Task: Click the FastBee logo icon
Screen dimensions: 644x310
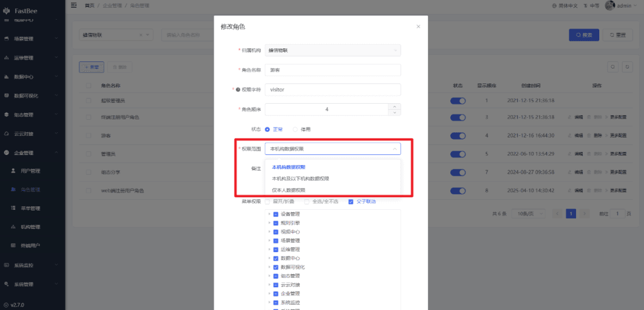Action: 7,11
